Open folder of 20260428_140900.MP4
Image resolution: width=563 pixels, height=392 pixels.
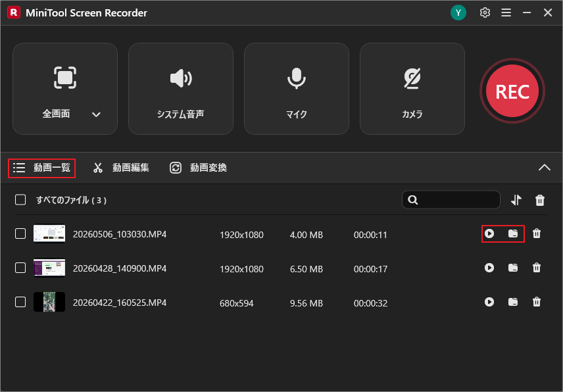pos(513,268)
